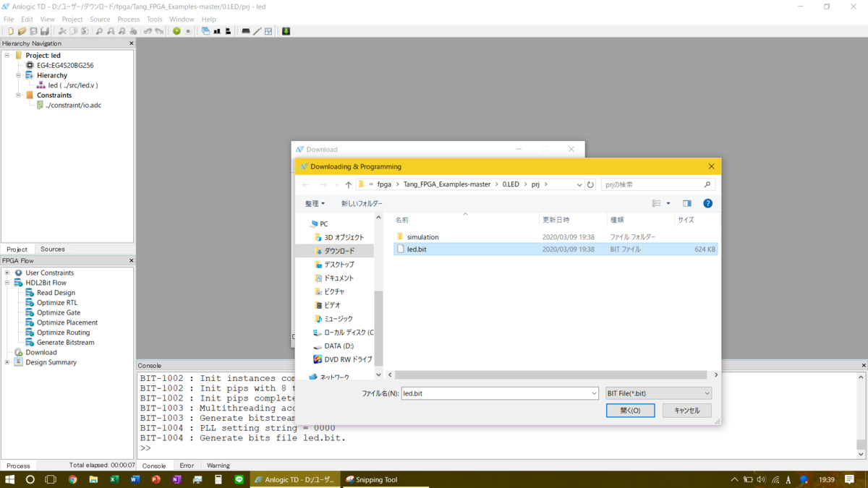
Task: Switch to the Project tab
Action: (17, 249)
